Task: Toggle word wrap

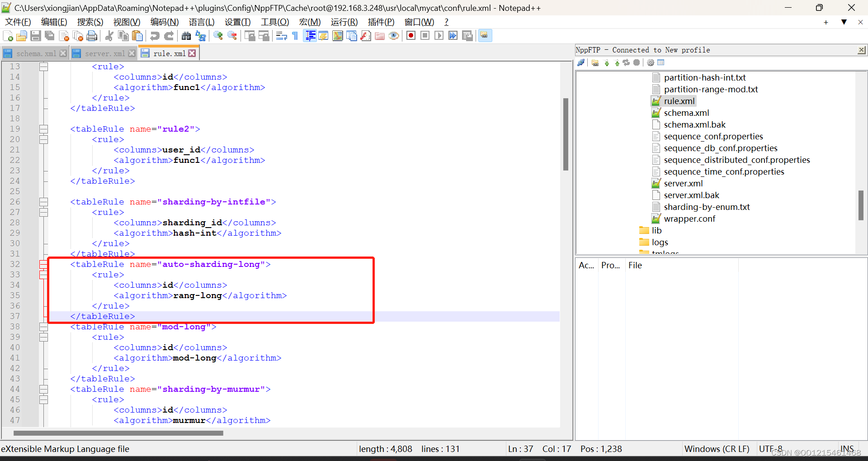Action: (x=281, y=36)
